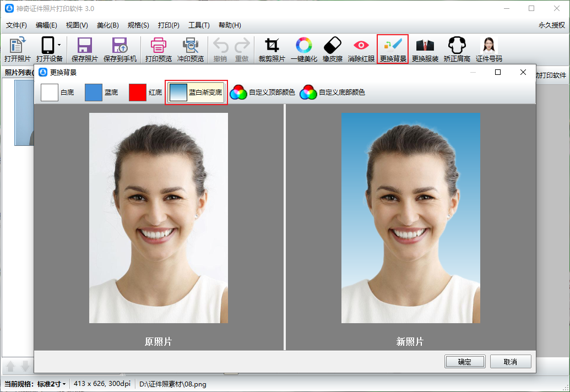This screenshot has width=570, height=392.
Task: Open 打印预览 (print preview) from the toolbar
Action: [158, 49]
